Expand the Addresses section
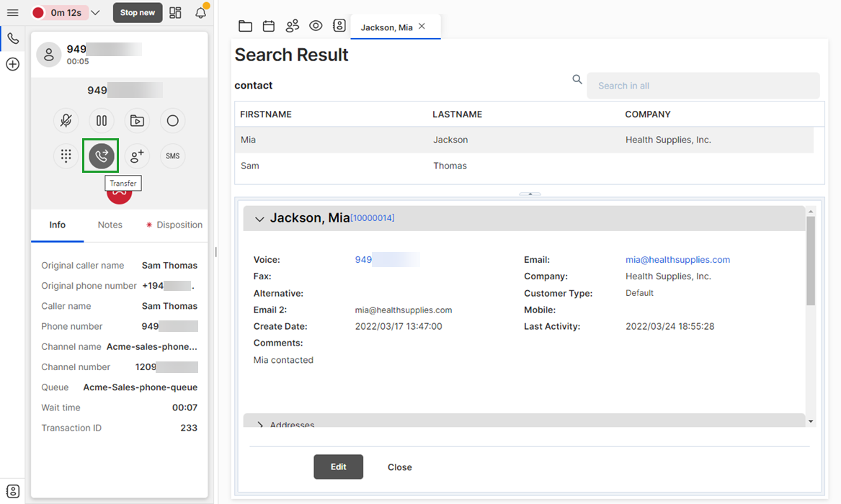Screen dimensions: 841x504 pos(260,423)
